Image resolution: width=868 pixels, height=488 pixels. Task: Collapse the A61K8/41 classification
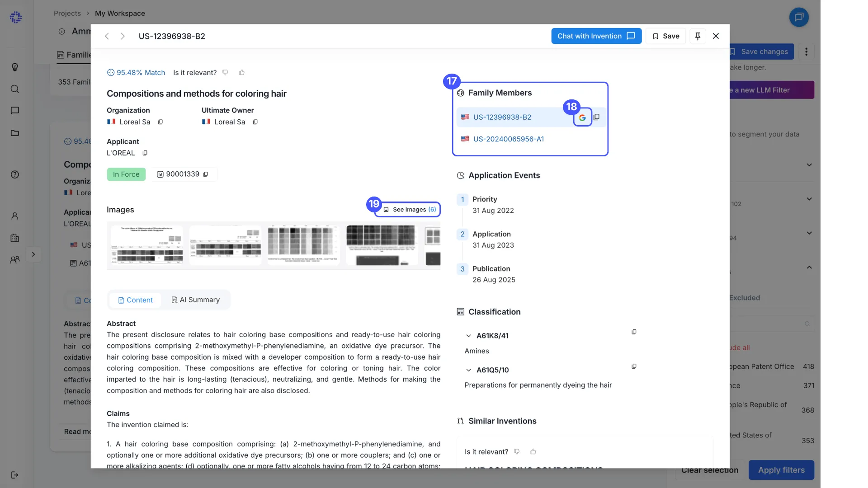click(x=468, y=336)
